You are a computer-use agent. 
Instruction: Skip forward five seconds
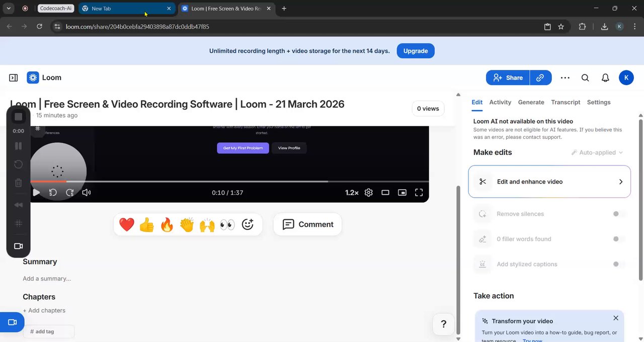pos(70,192)
